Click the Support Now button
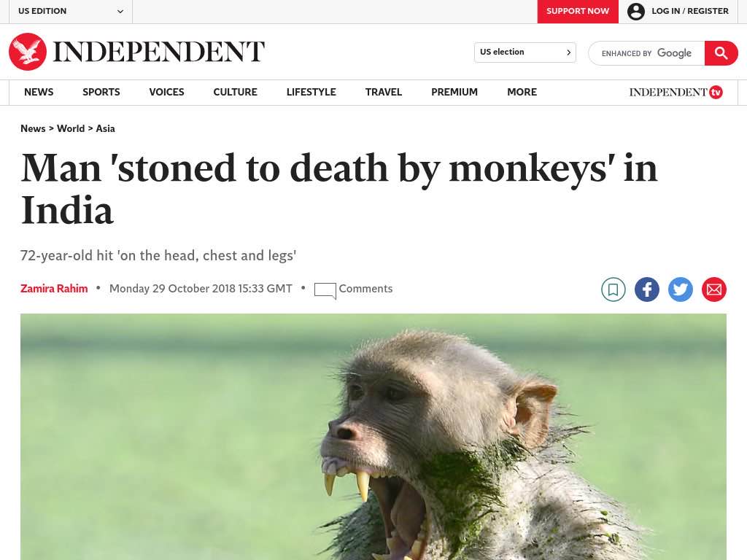 [x=578, y=12]
